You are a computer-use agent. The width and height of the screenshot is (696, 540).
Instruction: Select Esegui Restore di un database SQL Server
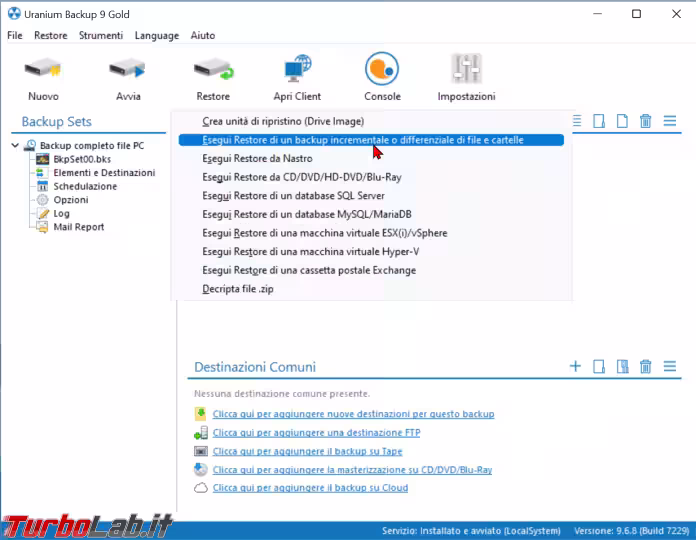tap(371, 196)
